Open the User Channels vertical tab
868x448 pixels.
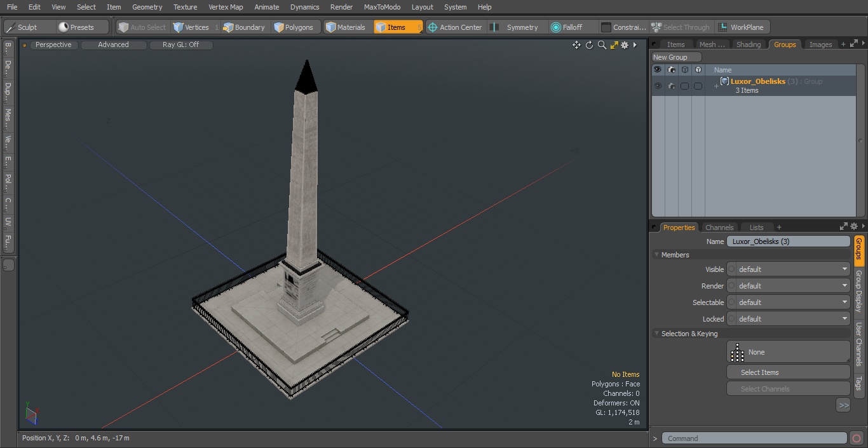pyautogui.click(x=858, y=344)
